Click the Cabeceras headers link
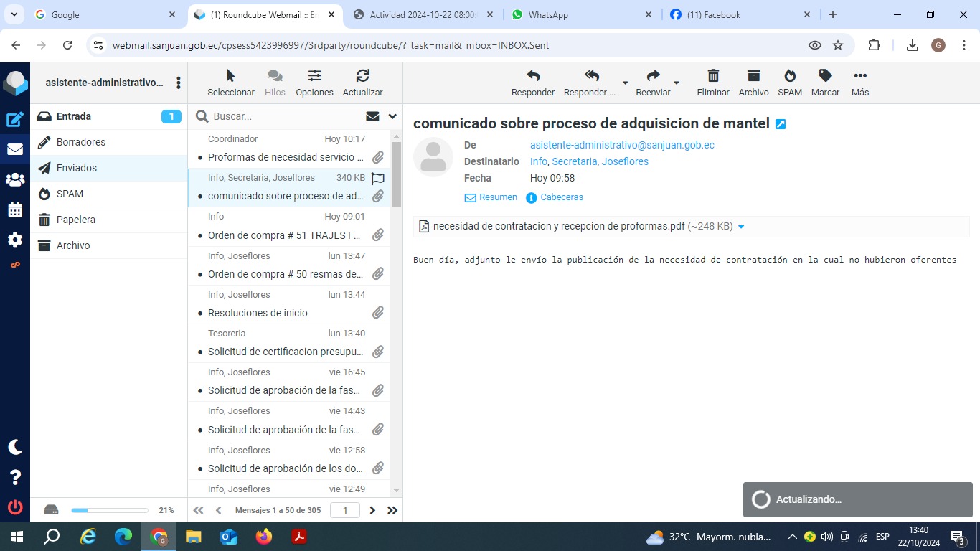The width and height of the screenshot is (980, 551). [x=561, y=197]
